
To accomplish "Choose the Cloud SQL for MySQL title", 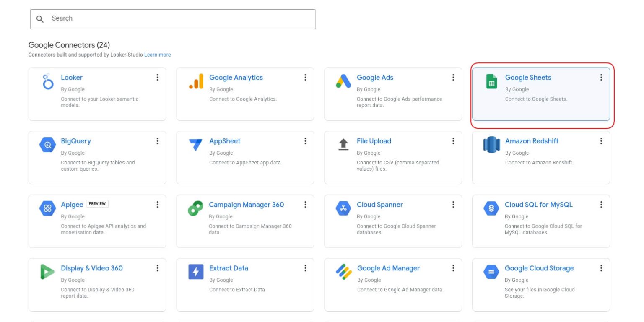I will (538, 205).
